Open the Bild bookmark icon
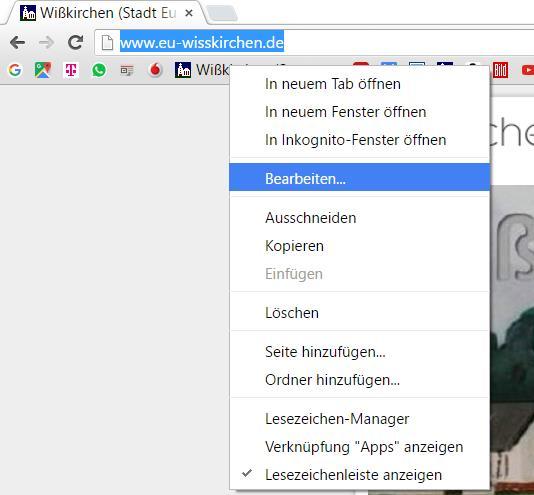 pos(500,70)
